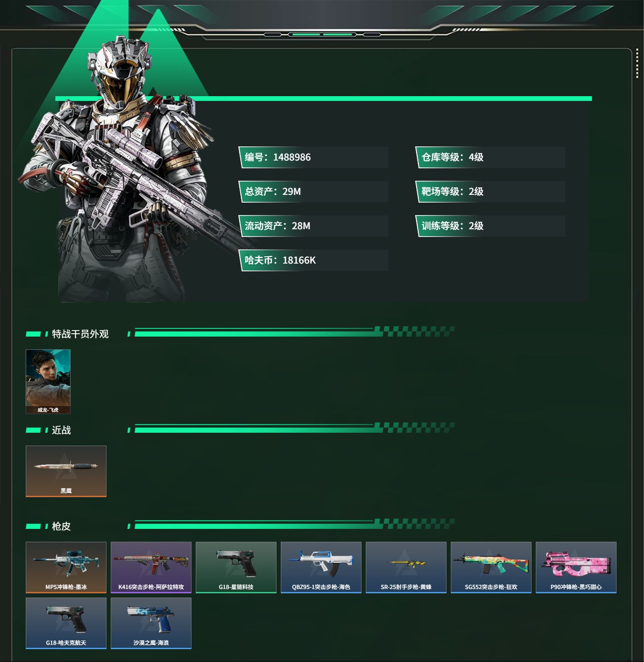Click the 特战干员外观 section heading
Image resolution: width=644 pixels, height=662 pixels.
(x=80, y=334)
